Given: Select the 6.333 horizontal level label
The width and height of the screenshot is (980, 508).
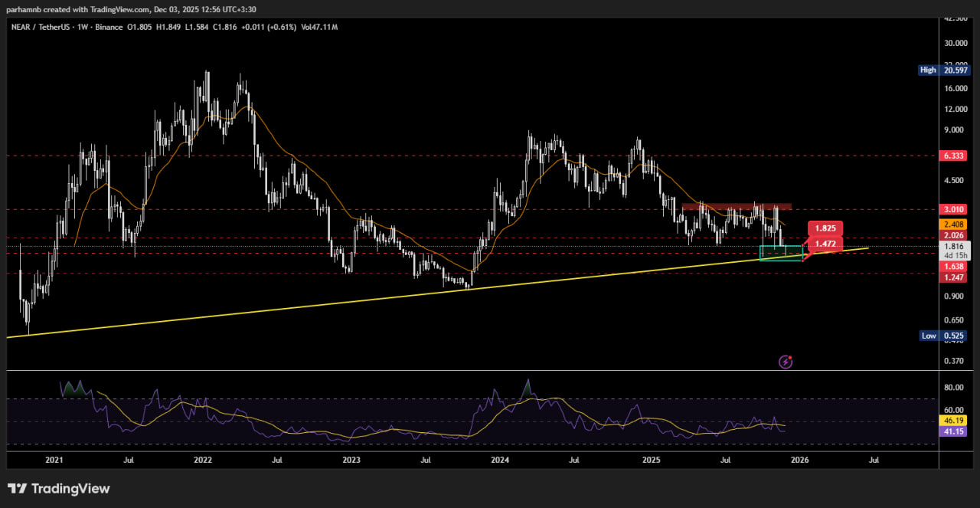Looking at the screenshot, I should point(953,156).
